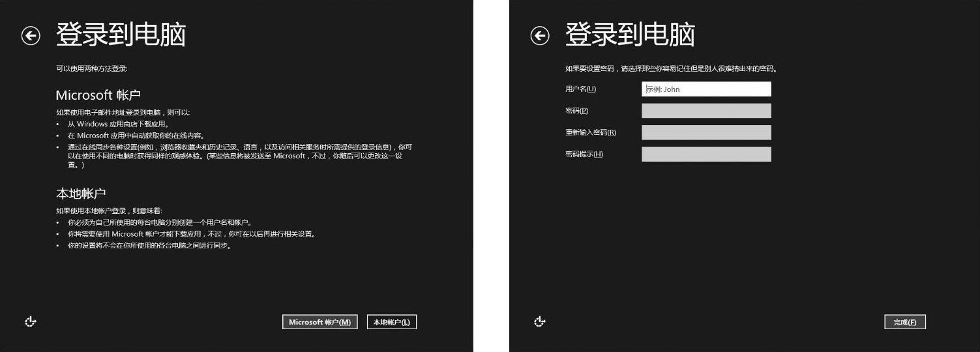Open Ease of Access icon on right screen
Viewport: 980px width, 352px height.
coord(540,321)
